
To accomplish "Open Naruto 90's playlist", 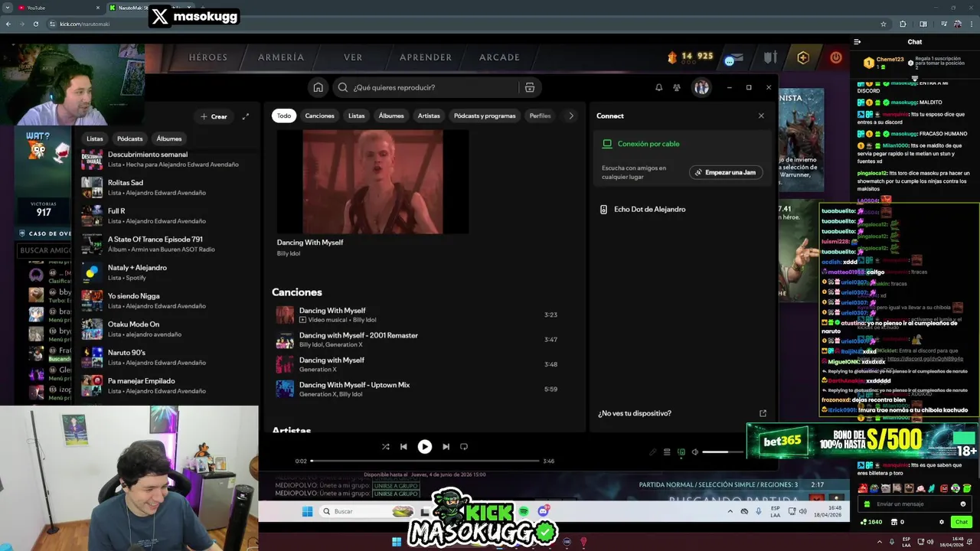I will point(167,357).
